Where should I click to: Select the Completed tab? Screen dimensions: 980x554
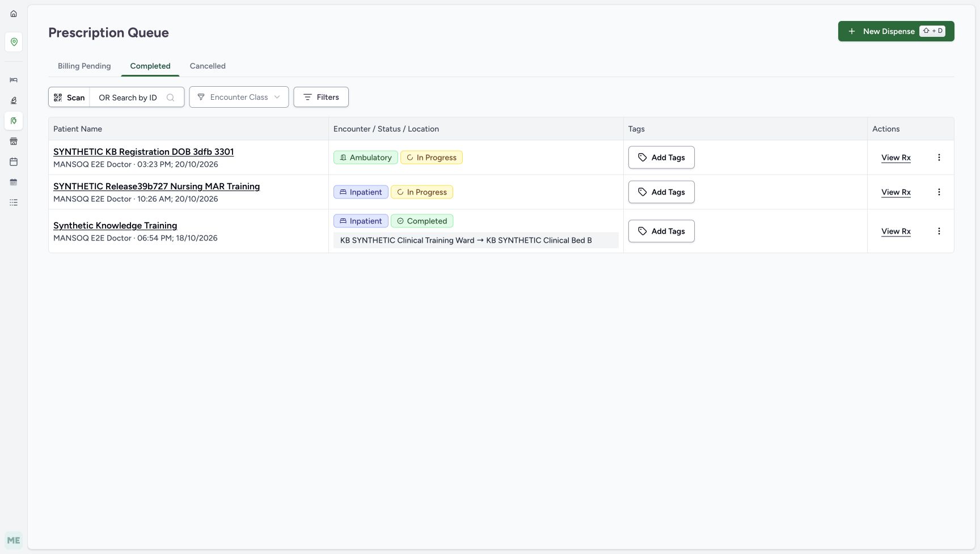point(150,66)
